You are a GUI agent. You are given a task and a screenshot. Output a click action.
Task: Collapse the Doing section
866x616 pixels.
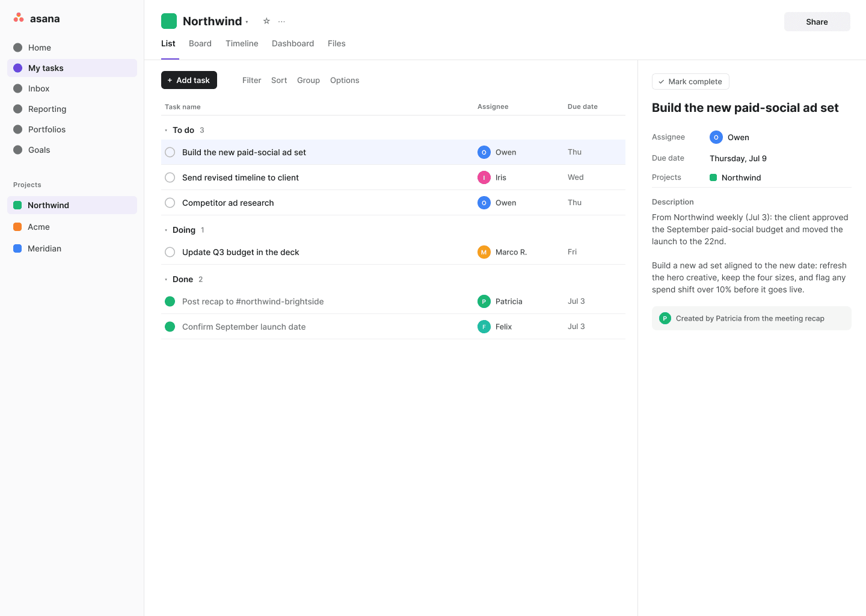click(166, 230)
